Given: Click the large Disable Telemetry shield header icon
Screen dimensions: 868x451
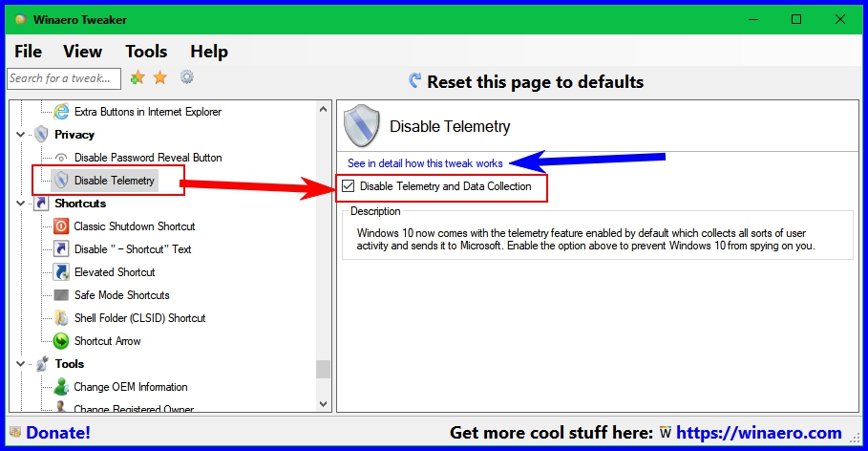Looking at the screenshot, I should pyautogui.click(x=362, y=126).
